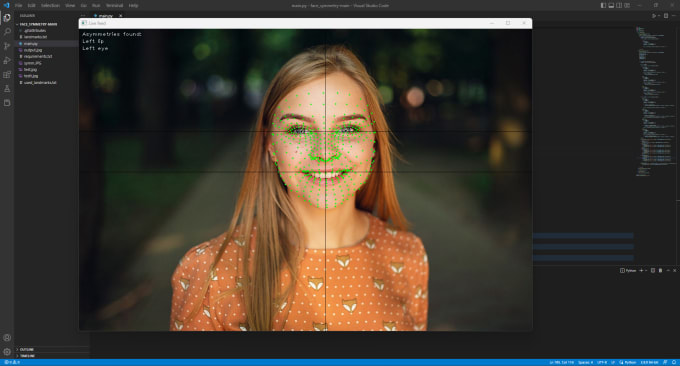Open the Selection menu
The image size is (680, 366).
click(50, 6)
